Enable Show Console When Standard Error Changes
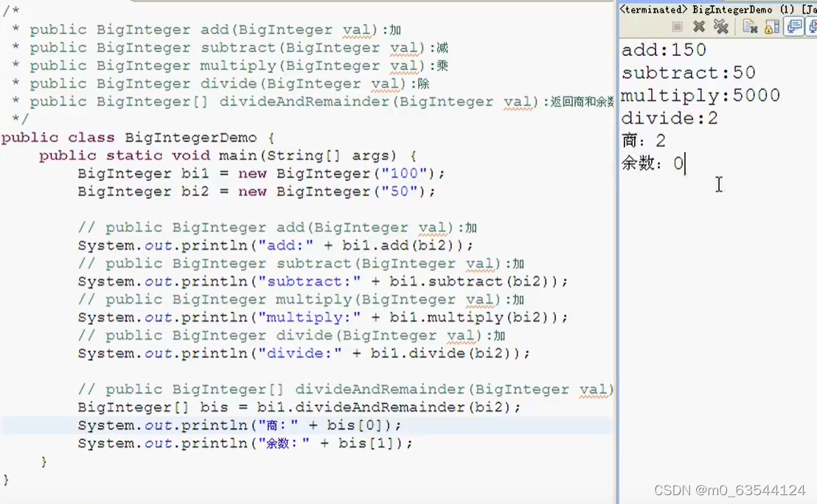 tap(813, 26)
